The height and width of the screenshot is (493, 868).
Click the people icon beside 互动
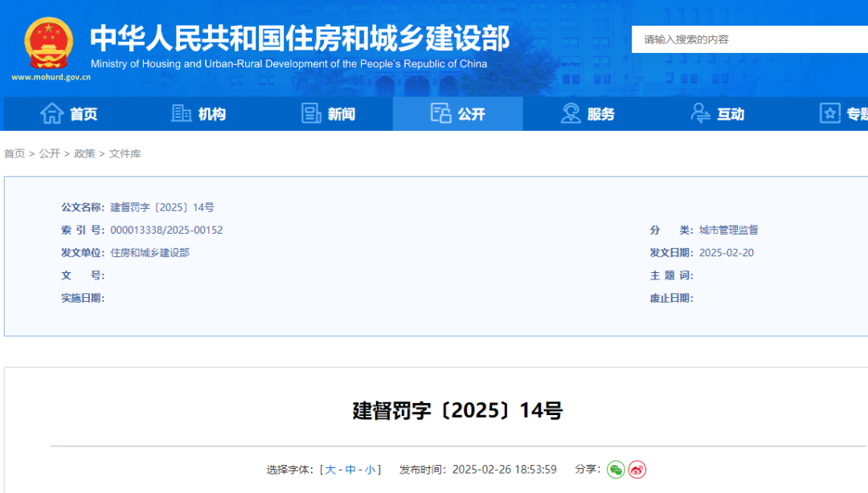(700, 114)
